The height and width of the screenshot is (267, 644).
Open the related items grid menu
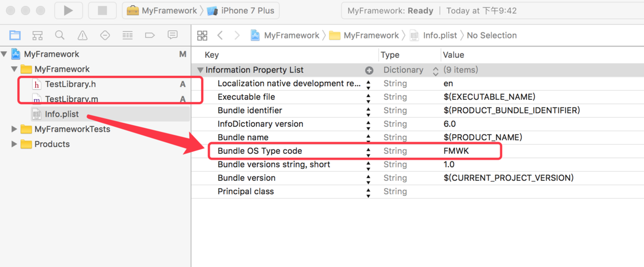pos(203,35)
